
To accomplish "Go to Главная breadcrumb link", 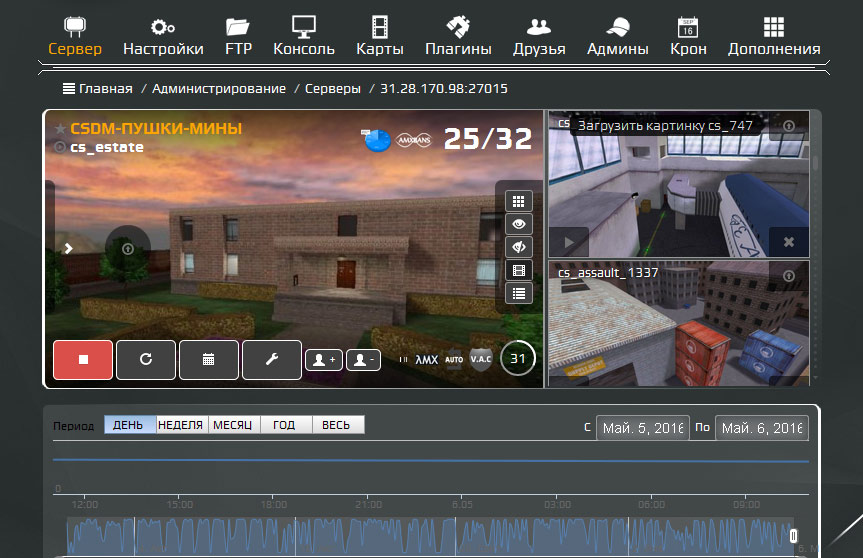I will pyautogui.click(x=106, y=89).
